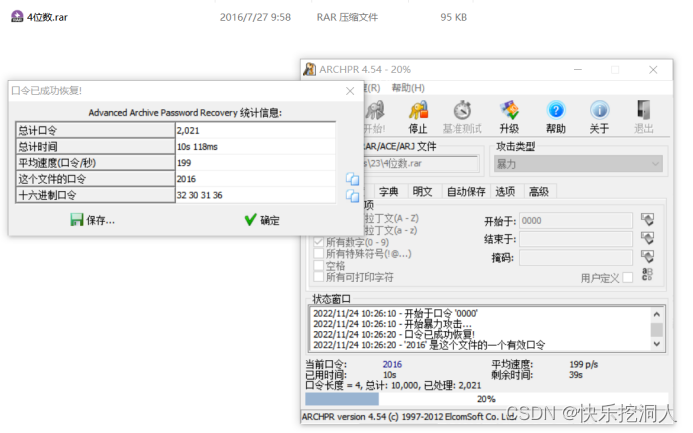The height and width of the screenshot is (433, 693).
Task: Open the 帮助(H) menu
Action: tap(408, 88)
